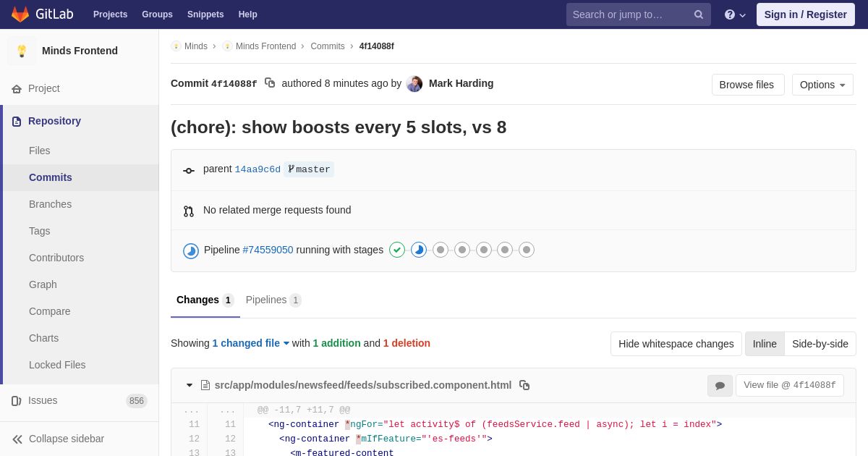The width and height of the screenshot is (868, 456).
Task: Copy file path of subscribed.component.html
Action: coord(524,385)
